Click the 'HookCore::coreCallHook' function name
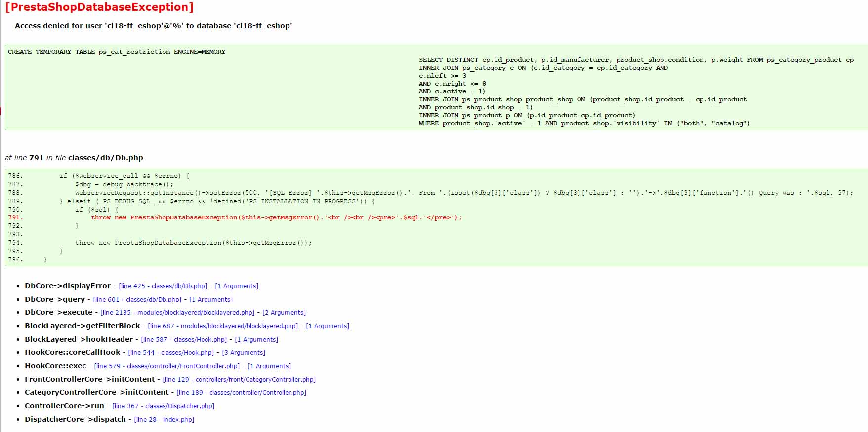 (x=73, y=352)
